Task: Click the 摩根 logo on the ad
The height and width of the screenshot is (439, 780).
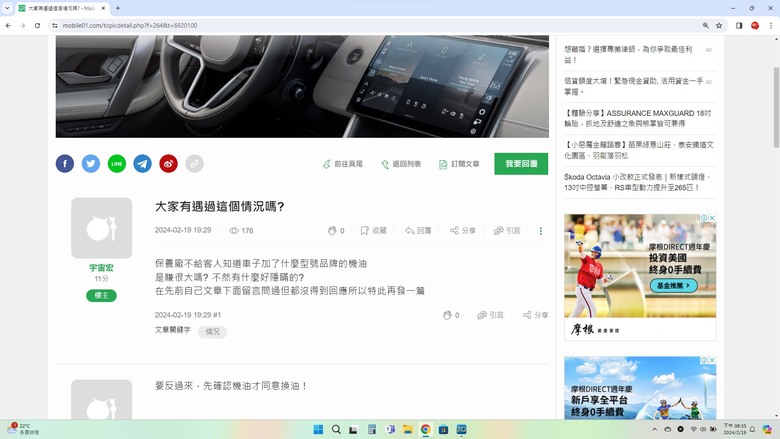Action: point(595,329)
